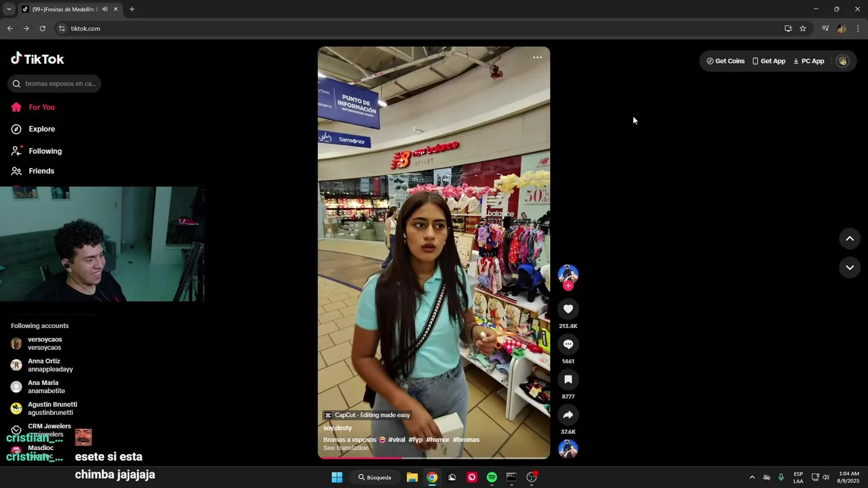This screenshot has height=488, width=868.
Task: Open the For You feed
Action: [x=33, y=107]
